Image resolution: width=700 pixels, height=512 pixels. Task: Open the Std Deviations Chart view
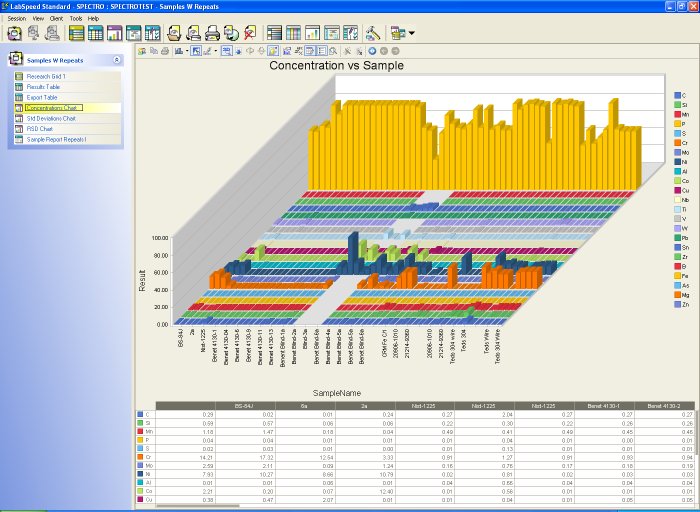pos(50,118)
